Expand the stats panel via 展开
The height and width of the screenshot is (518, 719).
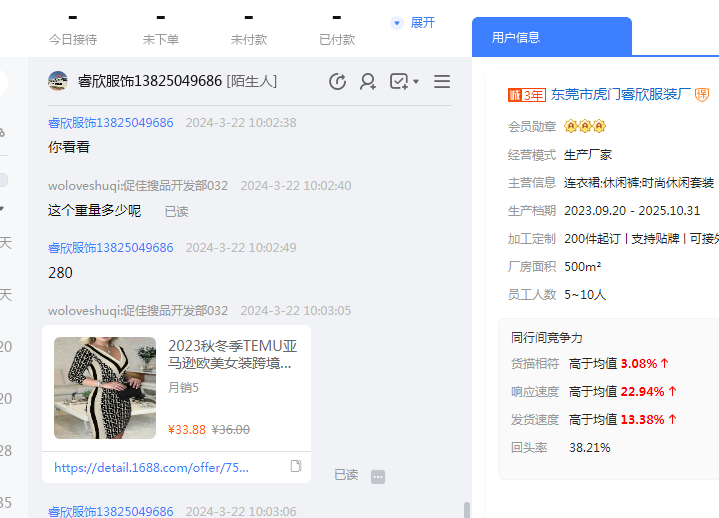point(413,22)
